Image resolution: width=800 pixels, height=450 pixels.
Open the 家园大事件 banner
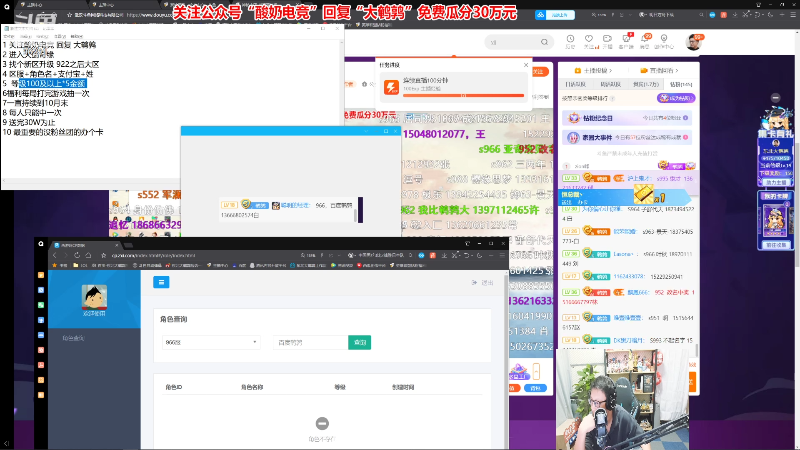pos(627,137)
